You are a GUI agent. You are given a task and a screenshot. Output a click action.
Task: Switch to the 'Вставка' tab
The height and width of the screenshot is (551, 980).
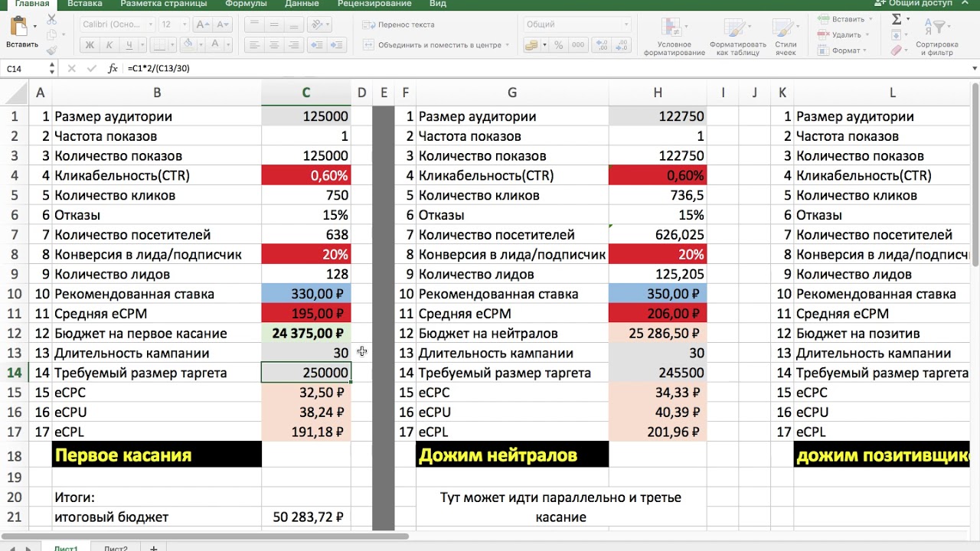click(x=85, y=4)
